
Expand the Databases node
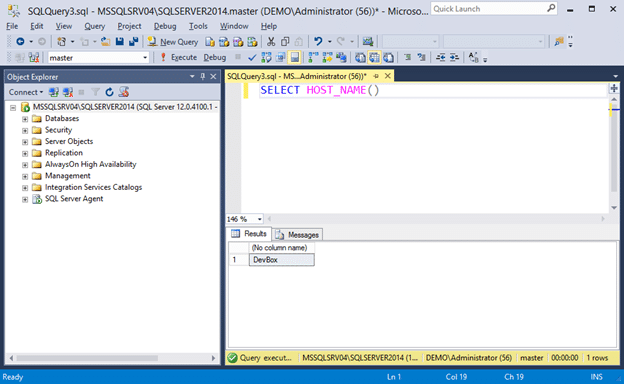coord(25,119)
